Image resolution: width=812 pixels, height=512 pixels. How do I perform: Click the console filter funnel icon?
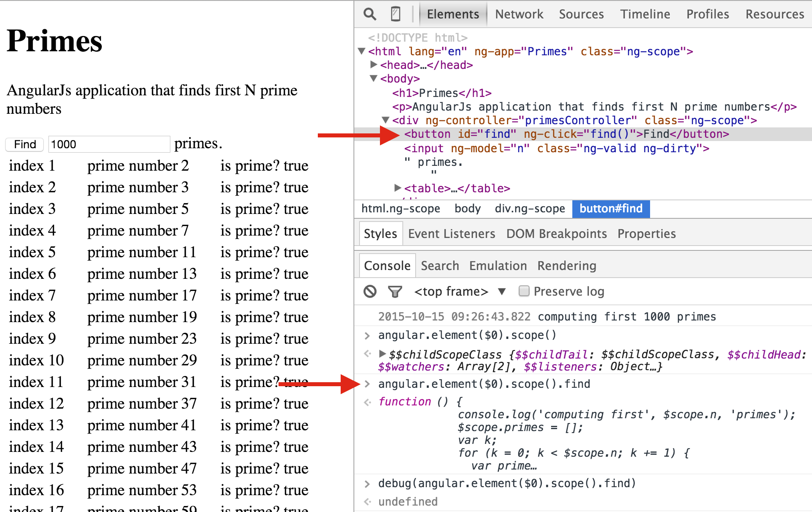(395, 291)
